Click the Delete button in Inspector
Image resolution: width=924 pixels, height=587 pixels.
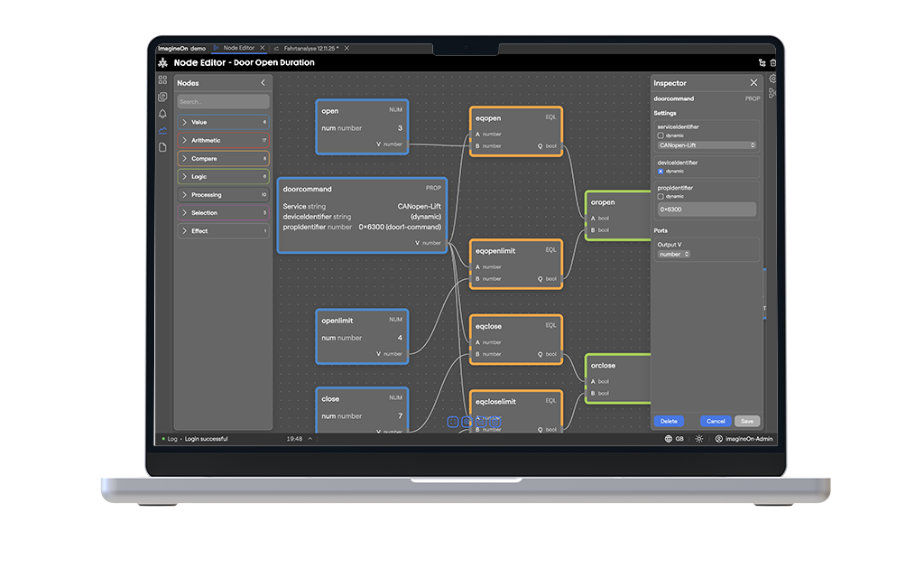click(x=669, y=421)
